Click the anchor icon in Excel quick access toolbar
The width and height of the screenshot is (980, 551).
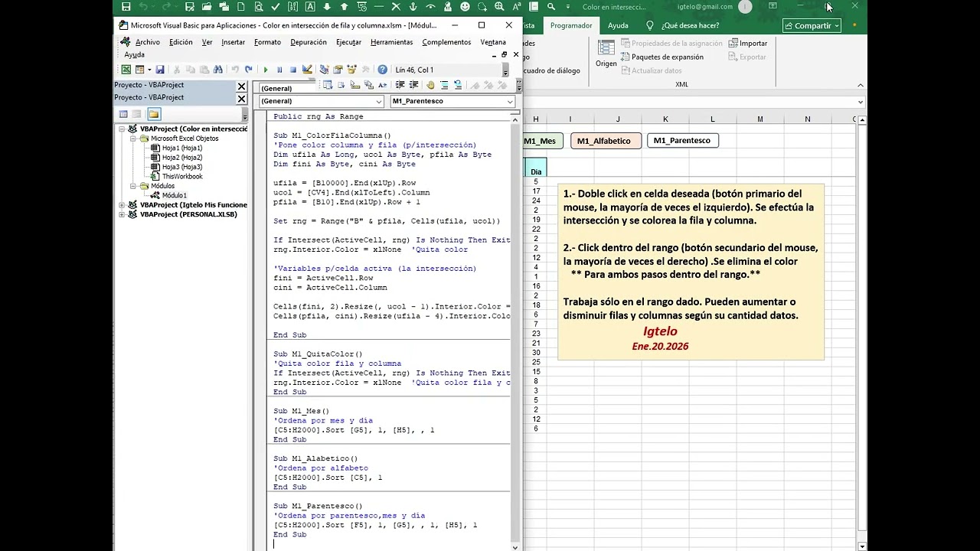click(x=413, y=7)
